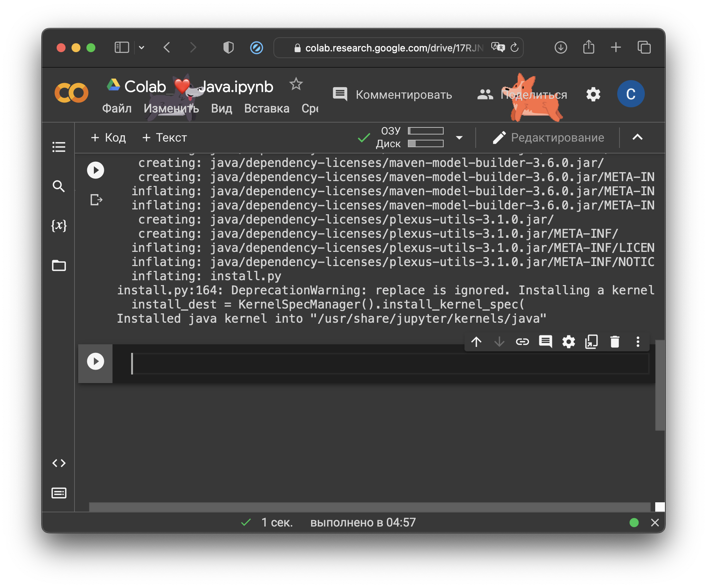Image resolution: width=707 pixels, height=588 pixels.
Task: Reload the Colab page
Action: [515, 47]
